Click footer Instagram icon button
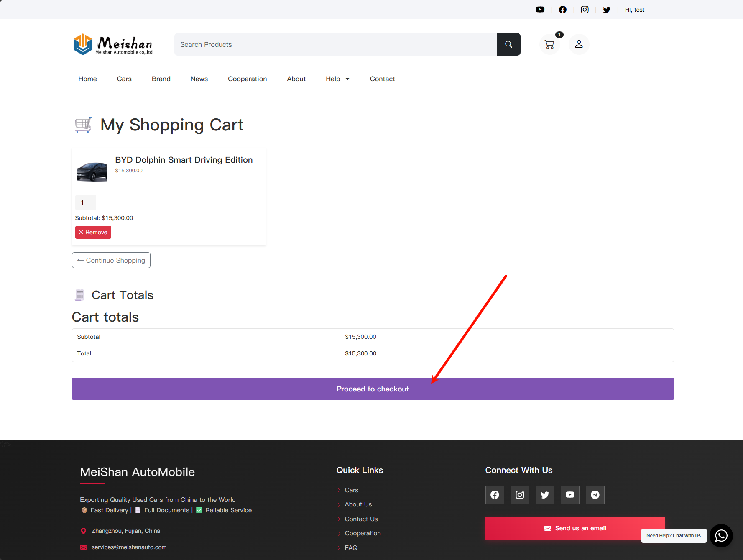743x560 pixels. pyautogui.click(x=520, y=495)
